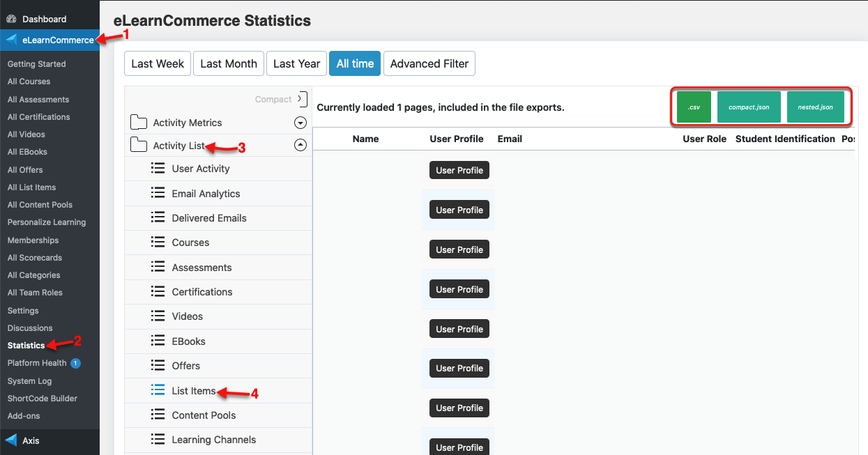The height and width of the screenshot is (455, 868).
Task: Click the list icon beside Assessments
Action: pyautogui.click(x=158, y=268)
